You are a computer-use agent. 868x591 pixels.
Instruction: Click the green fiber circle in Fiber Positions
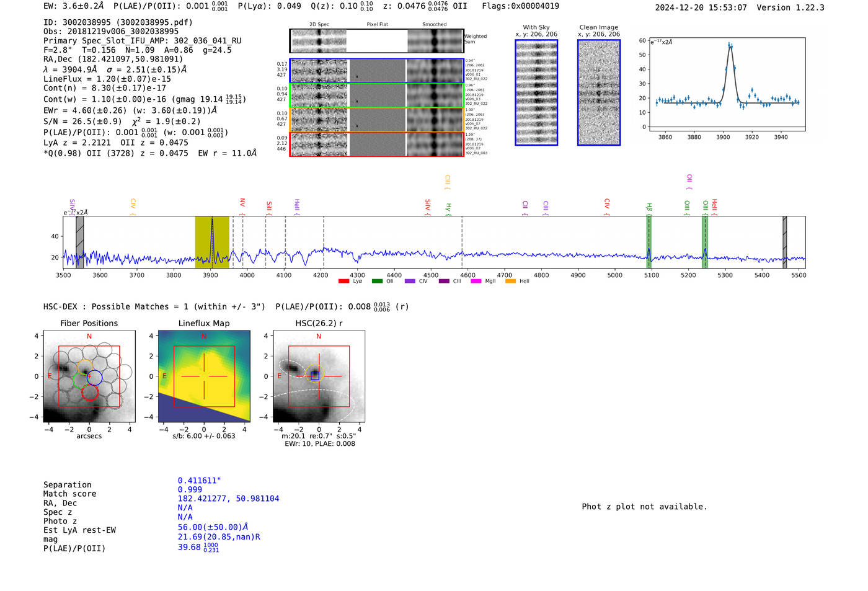[x=81, y=380]
